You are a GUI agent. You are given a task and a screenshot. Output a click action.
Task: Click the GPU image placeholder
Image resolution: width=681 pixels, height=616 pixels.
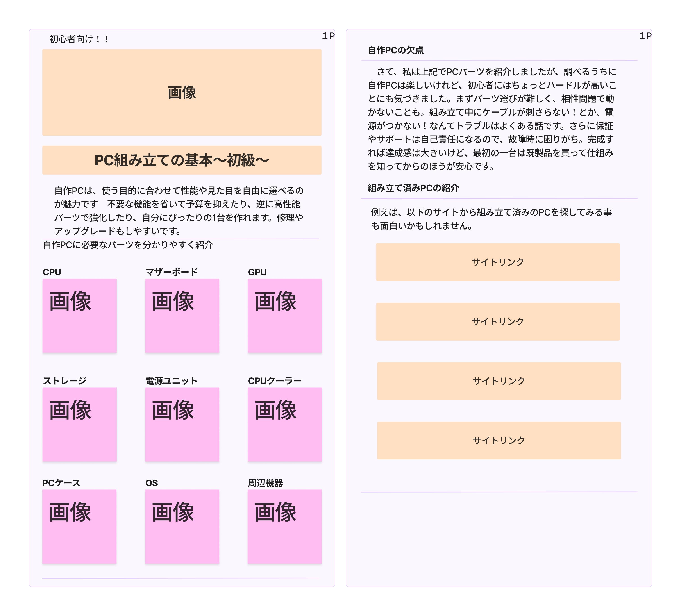285,316
